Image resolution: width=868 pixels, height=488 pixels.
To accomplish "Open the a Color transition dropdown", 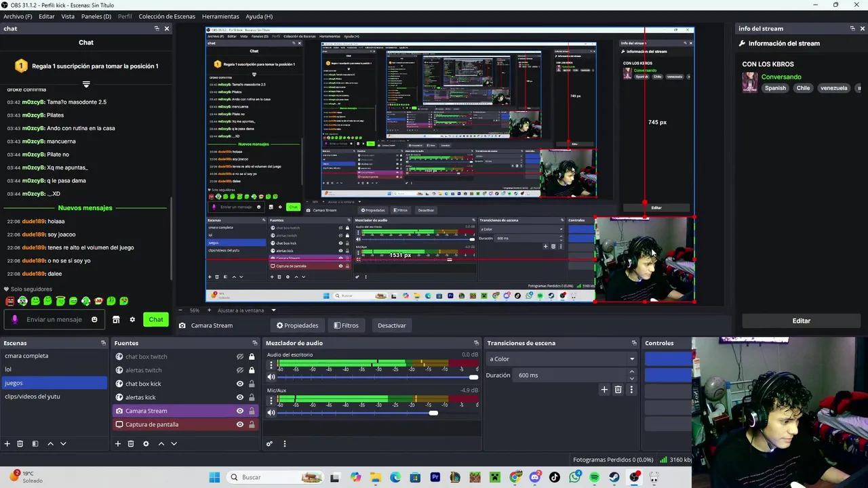I will (561, 359).
